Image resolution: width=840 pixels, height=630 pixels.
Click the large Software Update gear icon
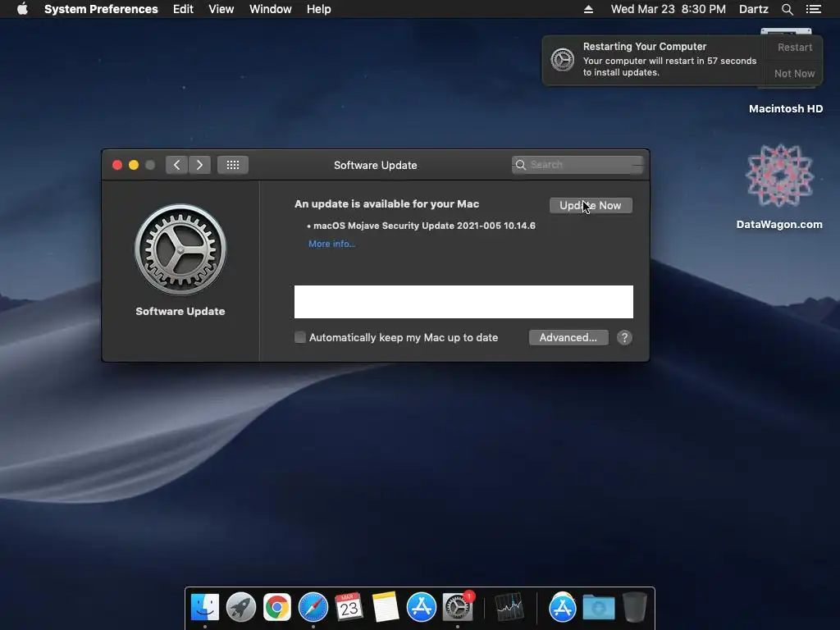coord(180,249)
